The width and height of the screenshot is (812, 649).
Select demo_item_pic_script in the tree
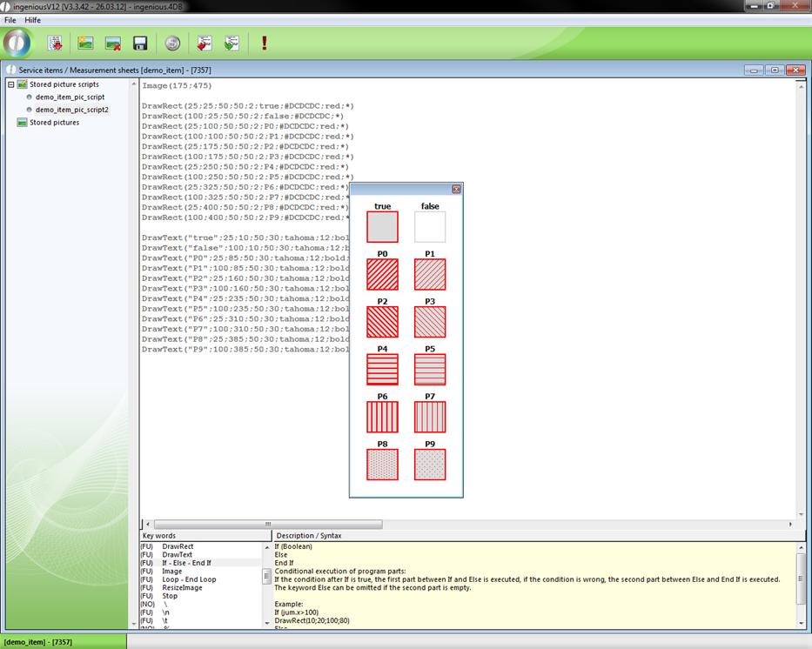(x=70, y=97)
